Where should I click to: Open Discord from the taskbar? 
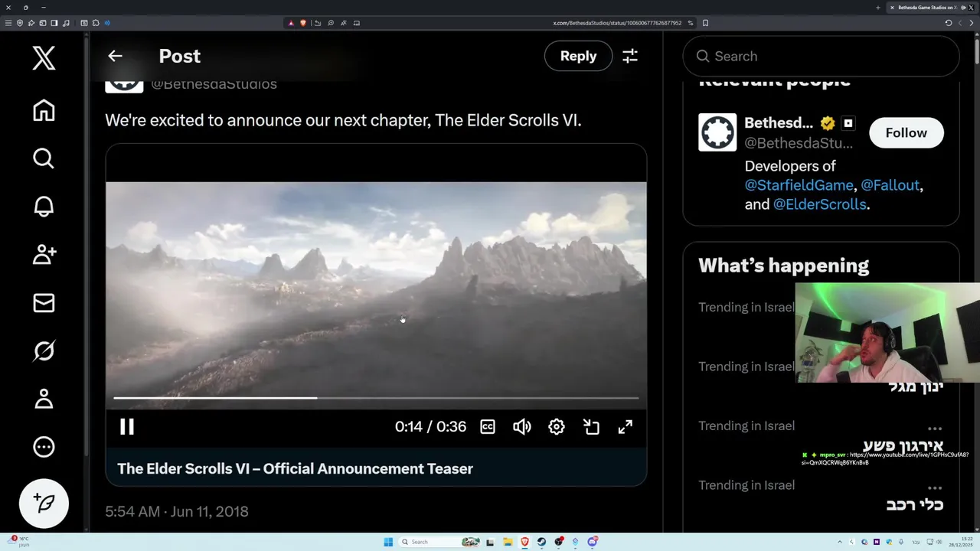click(593, 542)
